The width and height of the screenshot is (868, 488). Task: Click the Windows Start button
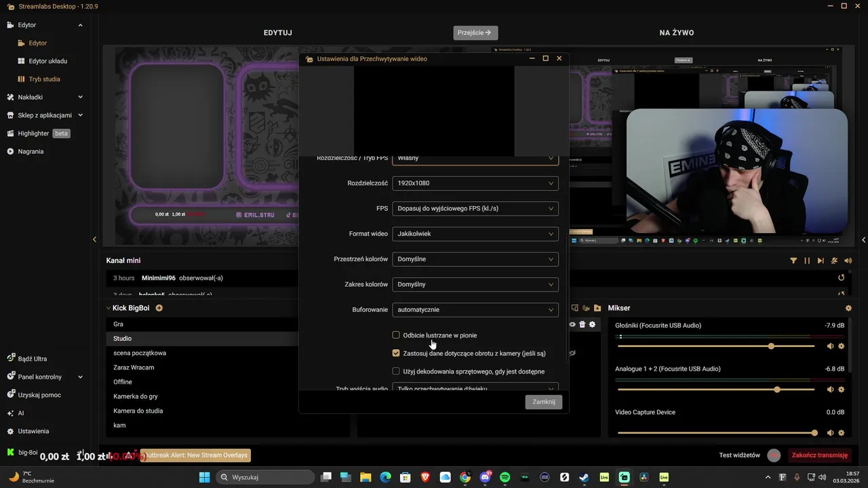coord(204,477)
